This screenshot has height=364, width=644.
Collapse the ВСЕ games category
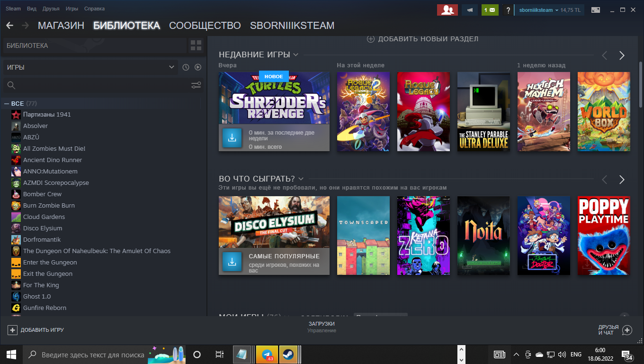(7, 104)
